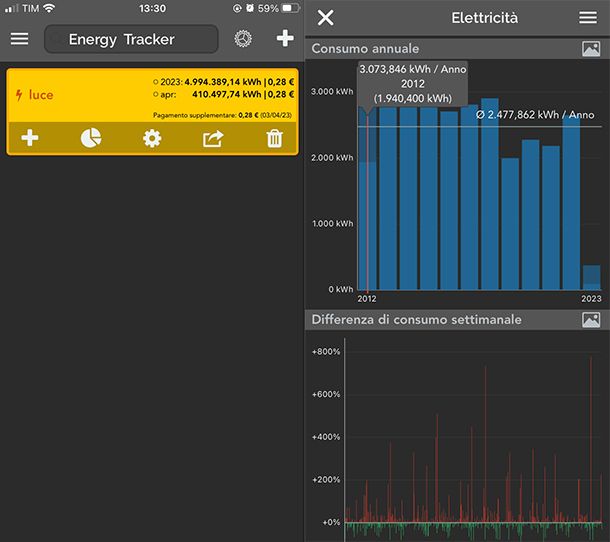Tap the +800% axis label in weekly chart
Image resolution: width=610 pixels, height=542 pixels.
click(326, 352)
